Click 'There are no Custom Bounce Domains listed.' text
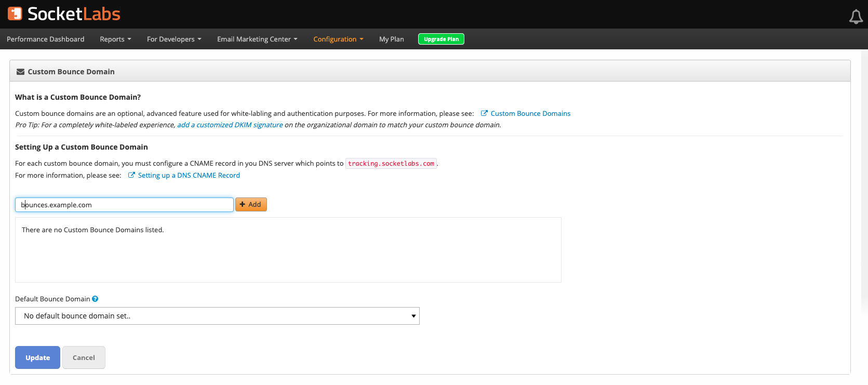Image resolution: width=868 pixels, height=385 pixels. 93,230
